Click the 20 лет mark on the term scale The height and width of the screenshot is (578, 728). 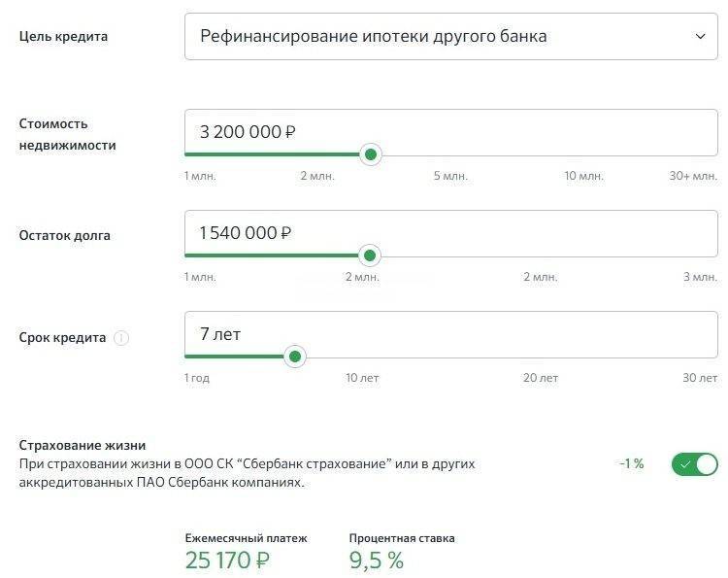click(x=541, y=378)
